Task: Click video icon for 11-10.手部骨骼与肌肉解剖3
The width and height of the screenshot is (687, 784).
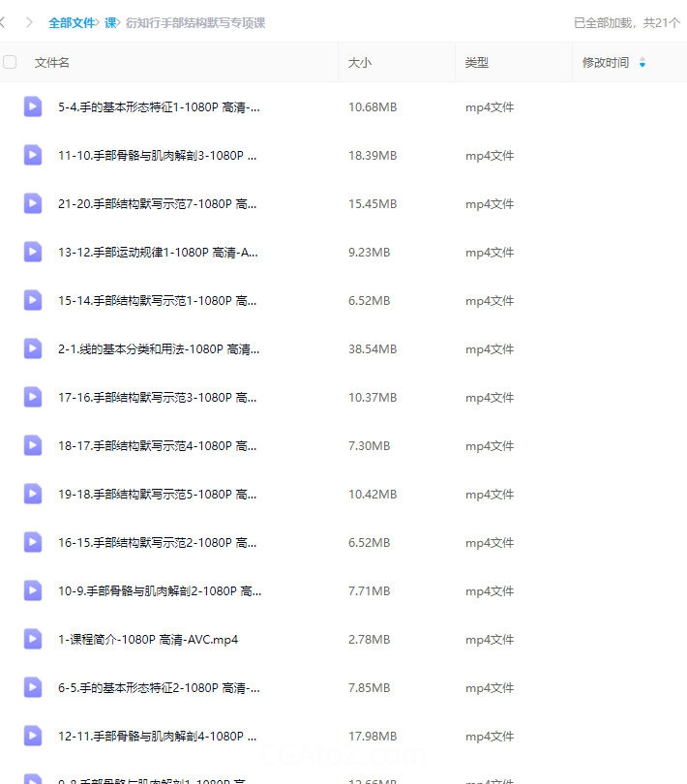Action: [33, 155]
